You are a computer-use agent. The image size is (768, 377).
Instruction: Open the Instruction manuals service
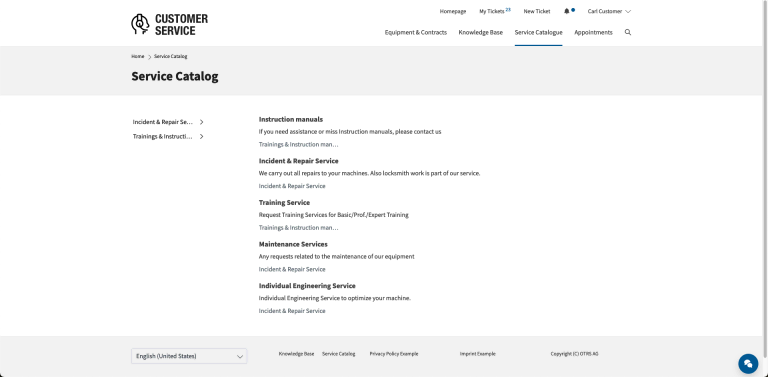pos(290,119)
